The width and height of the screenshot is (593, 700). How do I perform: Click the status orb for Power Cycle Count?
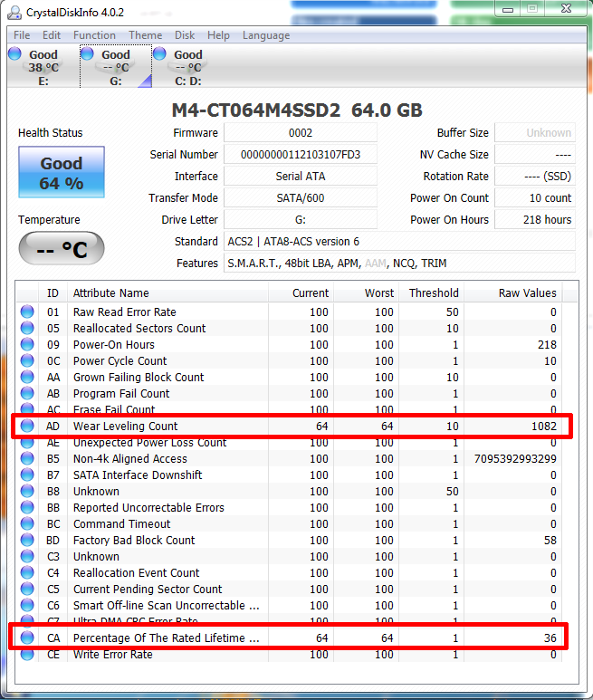coord(27,360)
